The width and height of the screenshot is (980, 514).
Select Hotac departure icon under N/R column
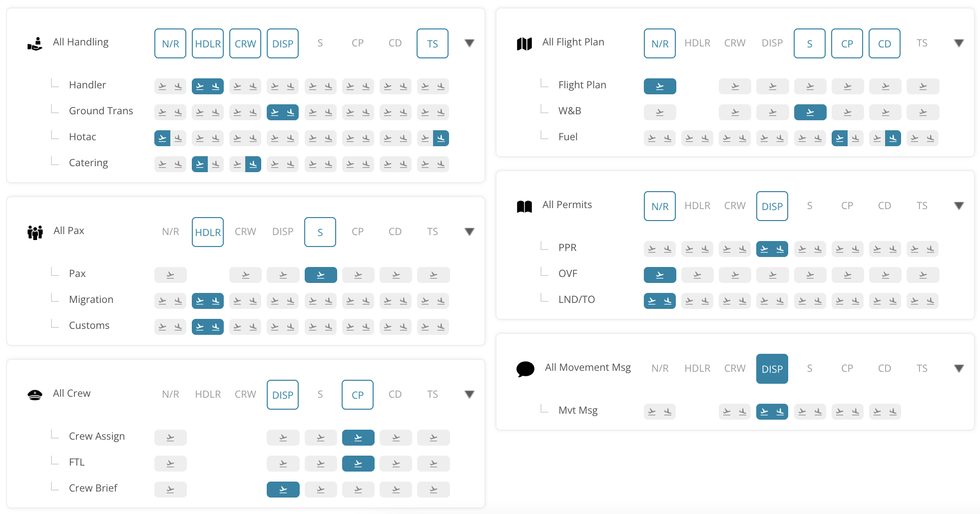pos(162,138)
